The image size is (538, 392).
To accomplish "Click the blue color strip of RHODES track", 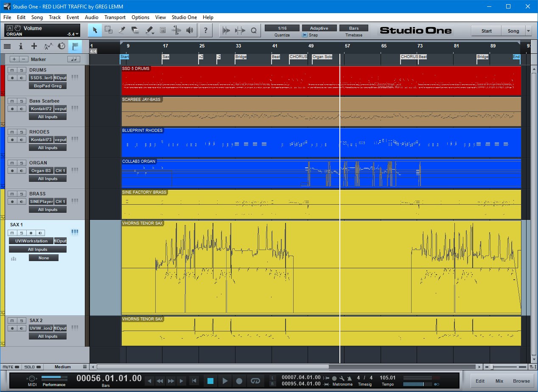I will point(2,142).
